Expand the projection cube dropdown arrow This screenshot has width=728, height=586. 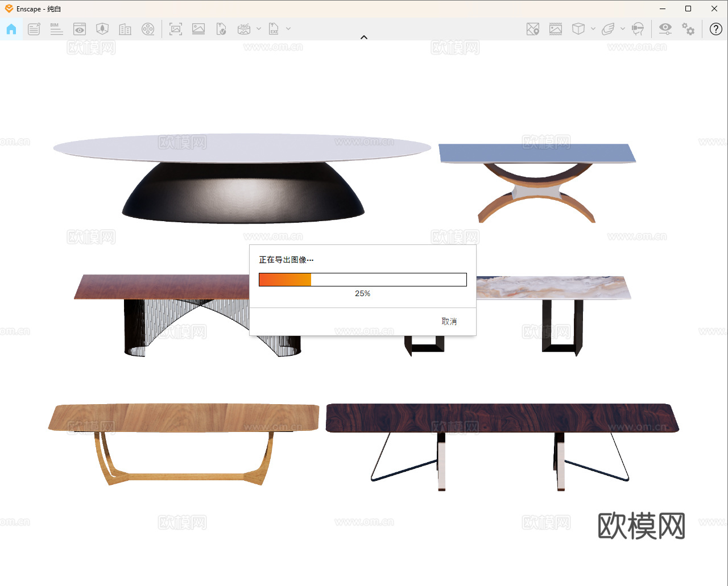pos(593,29)
